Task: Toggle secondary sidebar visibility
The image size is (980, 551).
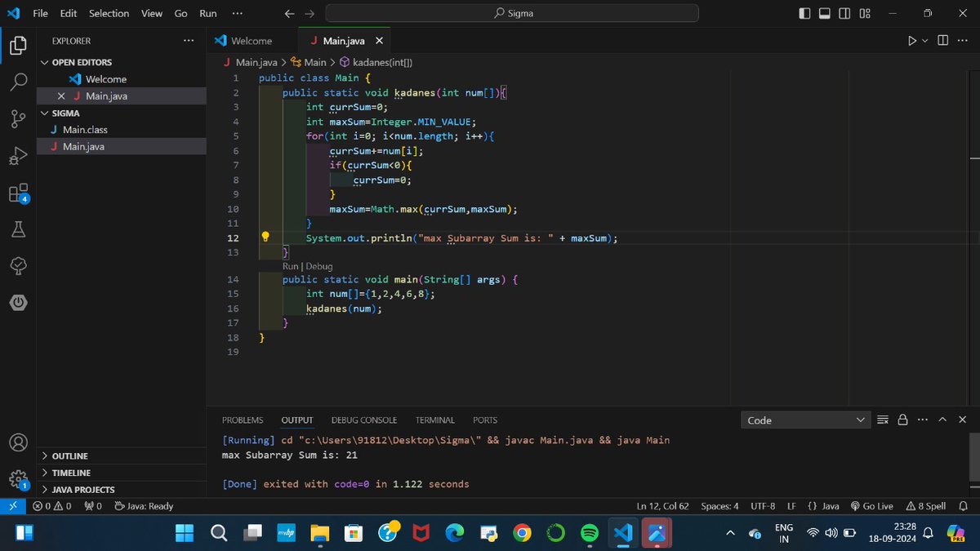Action: [844, 13]
